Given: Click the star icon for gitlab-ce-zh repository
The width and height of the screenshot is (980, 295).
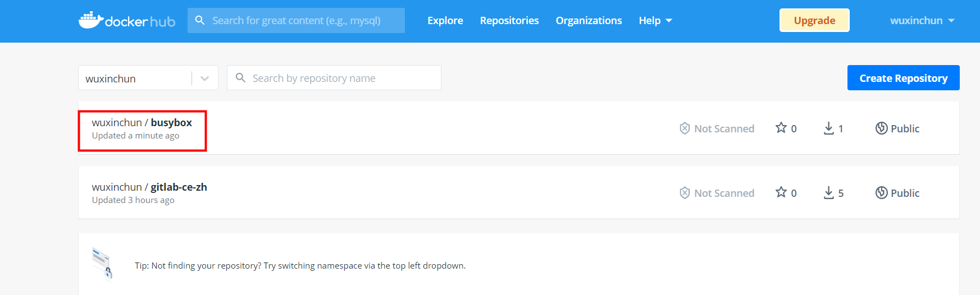Looking at the screenshot, I should pos(781,192).
